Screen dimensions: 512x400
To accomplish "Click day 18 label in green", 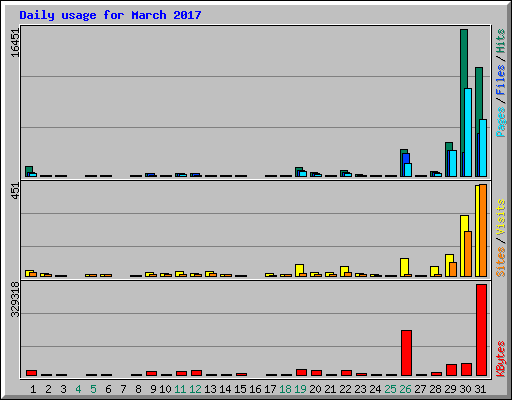I will pos(285,389).
